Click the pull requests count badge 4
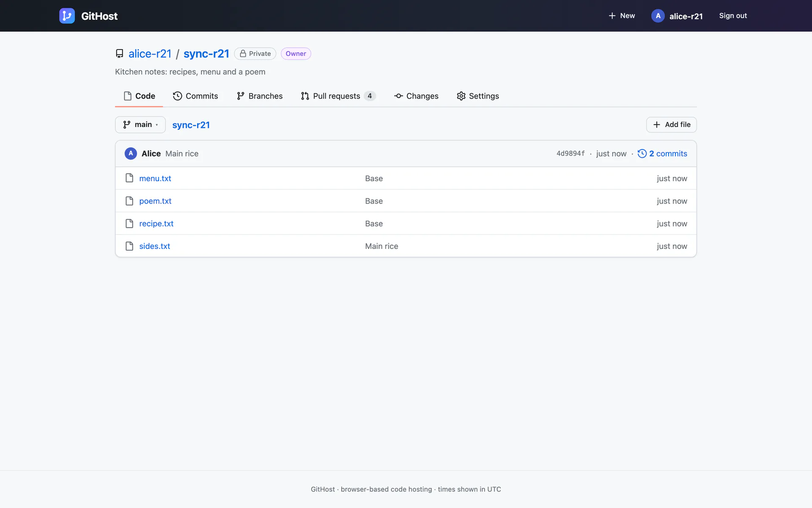This screenshot has width=812, height=508. 370,96
